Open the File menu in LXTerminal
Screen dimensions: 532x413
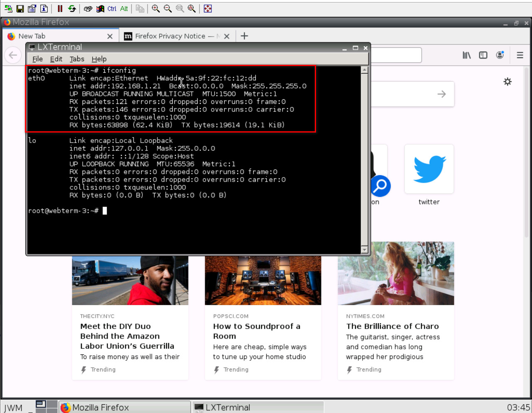tap(37, 59)
